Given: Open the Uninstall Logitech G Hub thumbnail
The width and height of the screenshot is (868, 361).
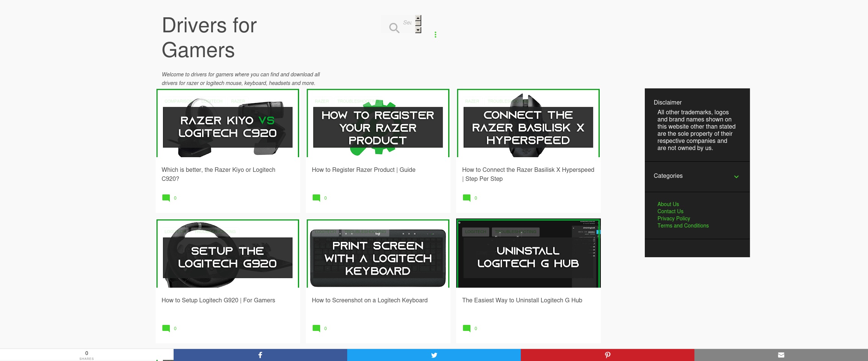Looking at the screenshot, I should 528,254.
